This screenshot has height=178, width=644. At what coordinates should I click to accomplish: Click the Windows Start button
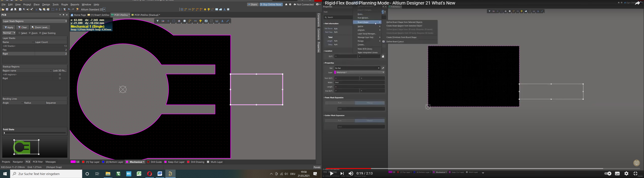(x=5, y=174)
